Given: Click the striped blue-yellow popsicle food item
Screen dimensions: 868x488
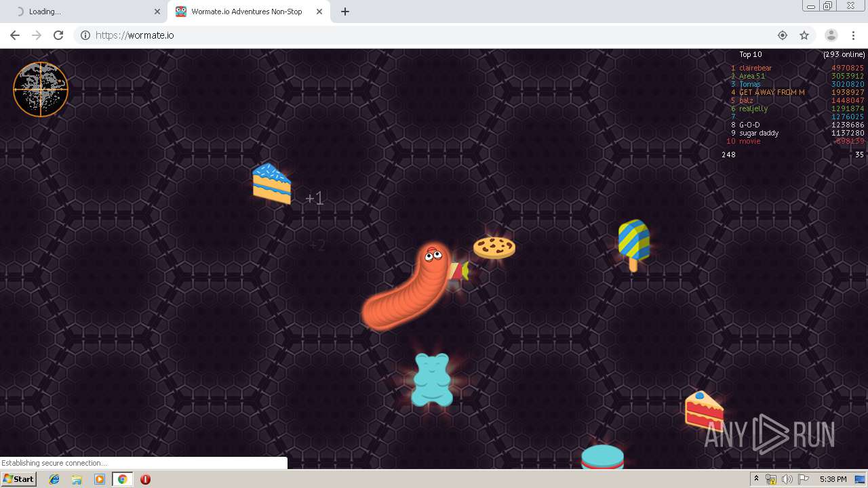Looking at the screenshot, I should click(633, 245).
